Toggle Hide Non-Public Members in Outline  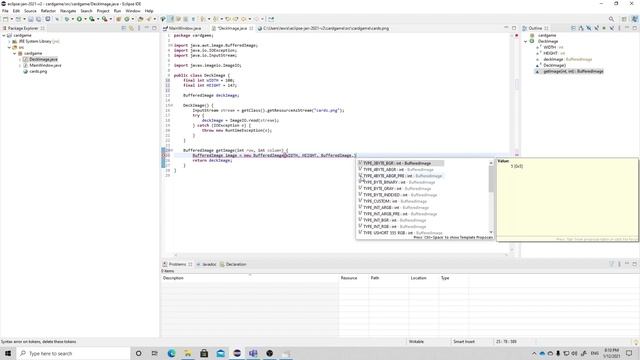pyautogui.click(x=604, y=28)
